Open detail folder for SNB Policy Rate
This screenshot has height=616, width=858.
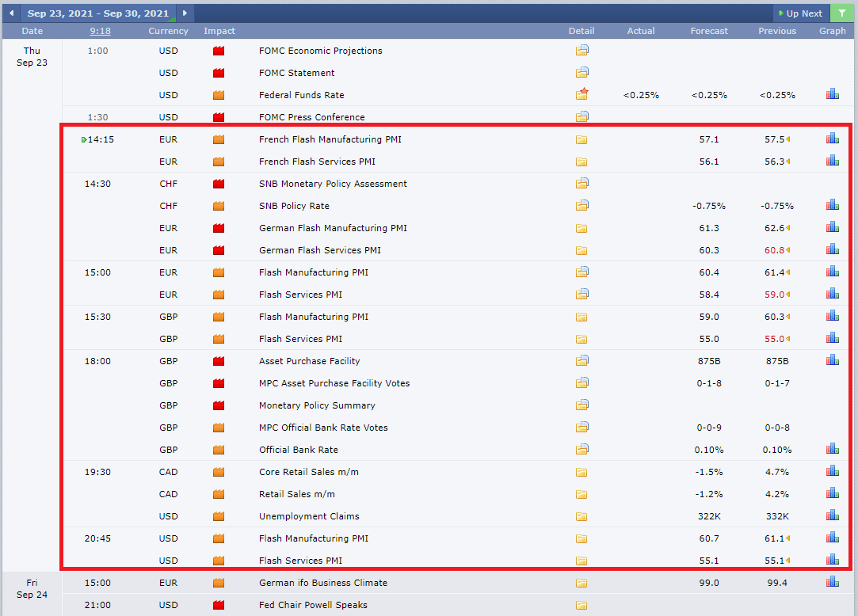tap(582, 205)
